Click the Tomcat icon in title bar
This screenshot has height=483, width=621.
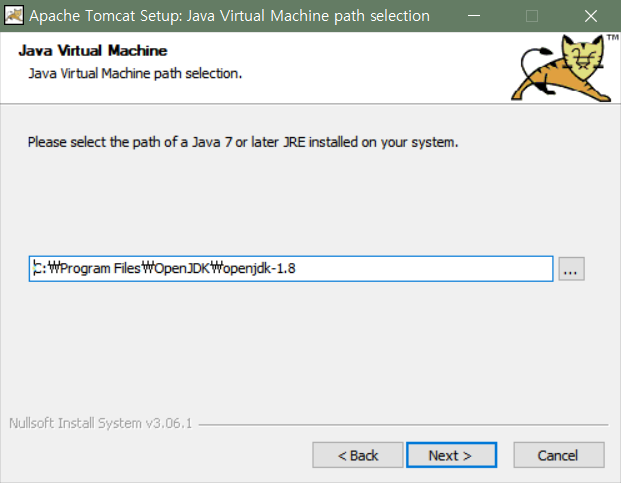tap(14, 15)
